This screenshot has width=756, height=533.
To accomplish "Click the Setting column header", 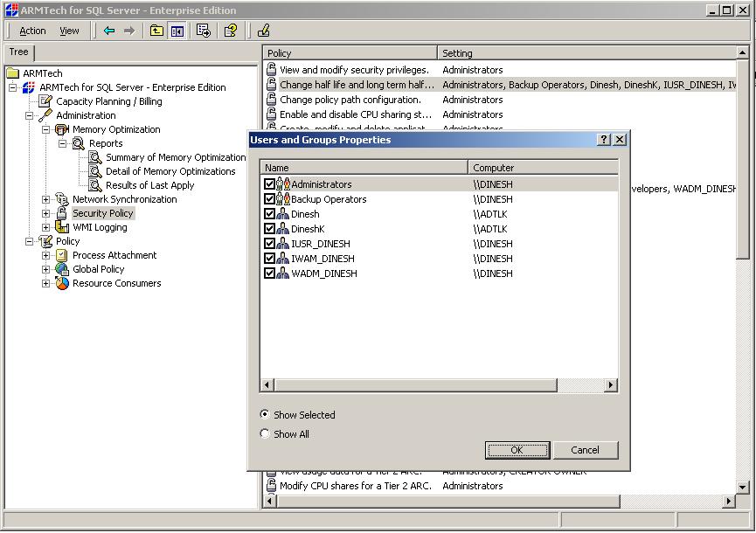I will 587,53.
